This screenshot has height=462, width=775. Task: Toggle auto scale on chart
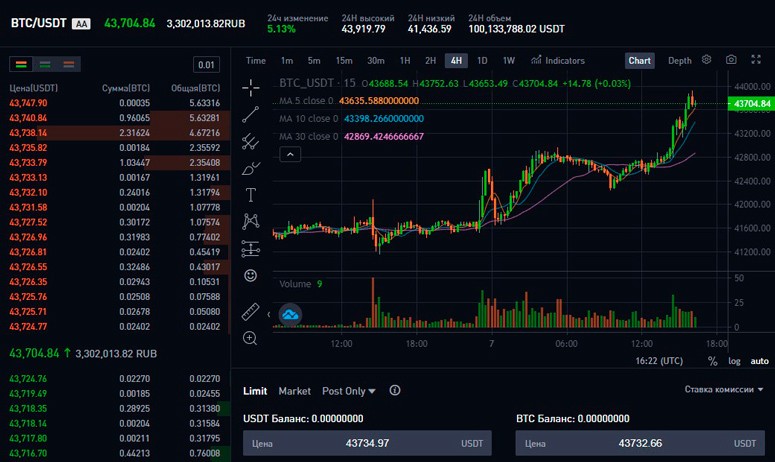pos(759,361)
